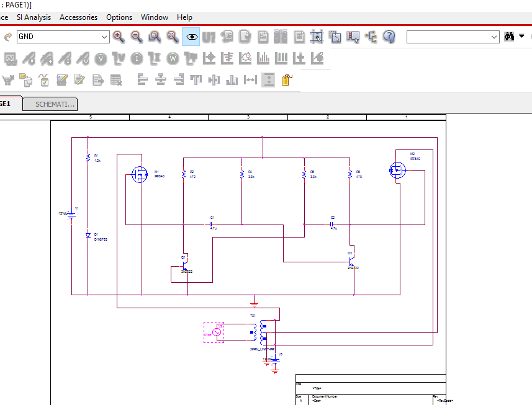Open the SI Analysis menu
This screenshot has height=405, width=532.
(x=34, y=17)
